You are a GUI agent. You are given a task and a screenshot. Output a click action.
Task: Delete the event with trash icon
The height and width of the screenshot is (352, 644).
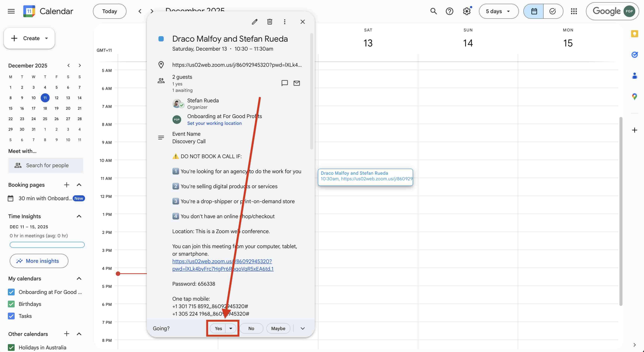(x=270, y=22)
